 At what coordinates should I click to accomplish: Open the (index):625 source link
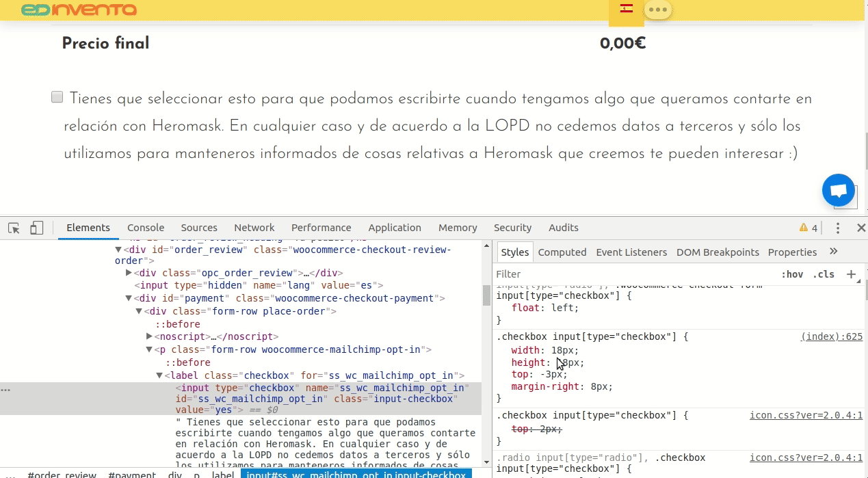[x=832, y=336]
